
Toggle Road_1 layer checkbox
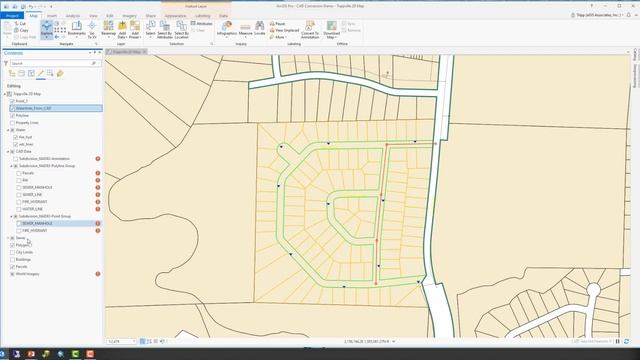pos(12,101)
